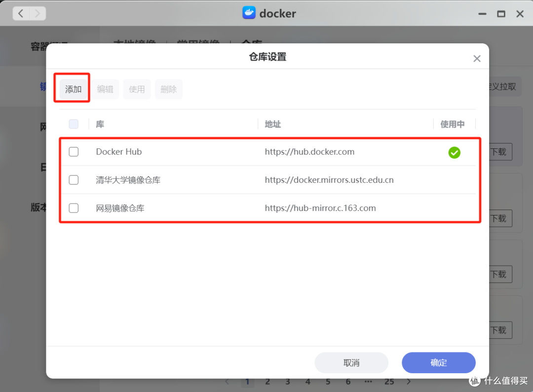Maximize the docker window
Screen dimensions: 533x392
[x=501, y=14]
